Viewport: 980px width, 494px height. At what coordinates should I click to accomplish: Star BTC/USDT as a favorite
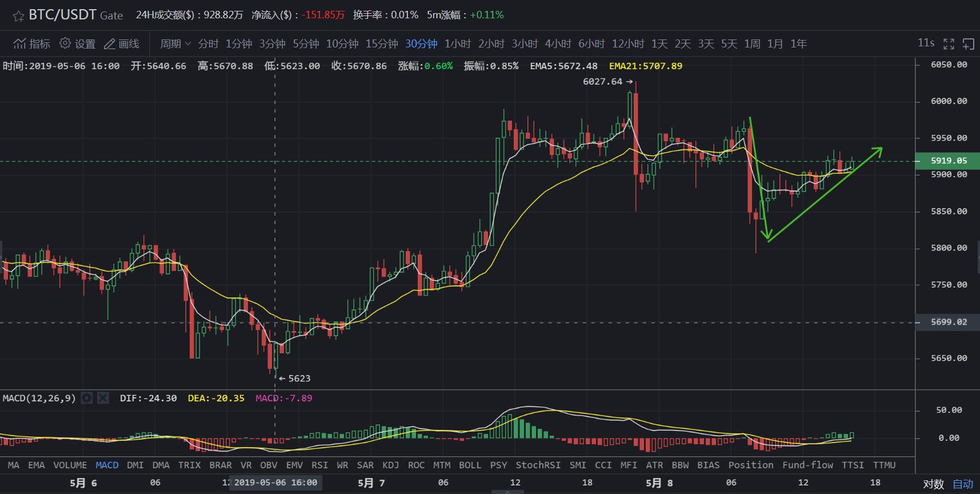18,16
